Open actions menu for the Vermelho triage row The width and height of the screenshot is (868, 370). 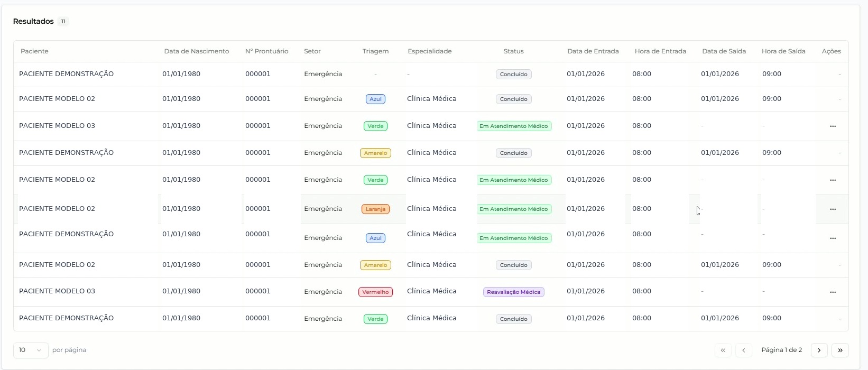pyautogui.click(x=833, y=292)
